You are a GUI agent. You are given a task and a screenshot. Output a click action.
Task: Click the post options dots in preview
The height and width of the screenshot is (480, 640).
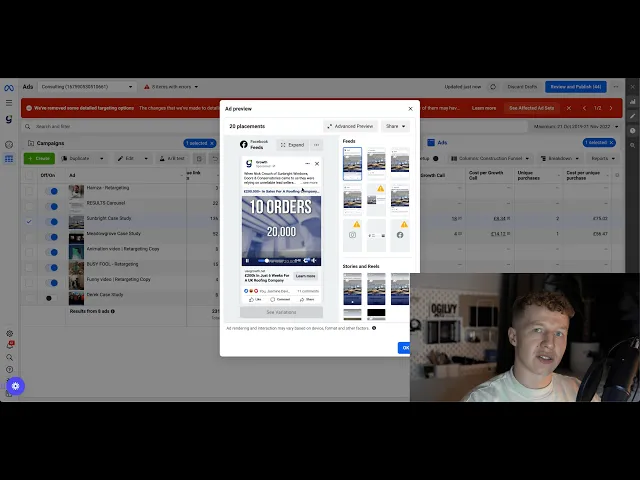(x=307, y=164)
